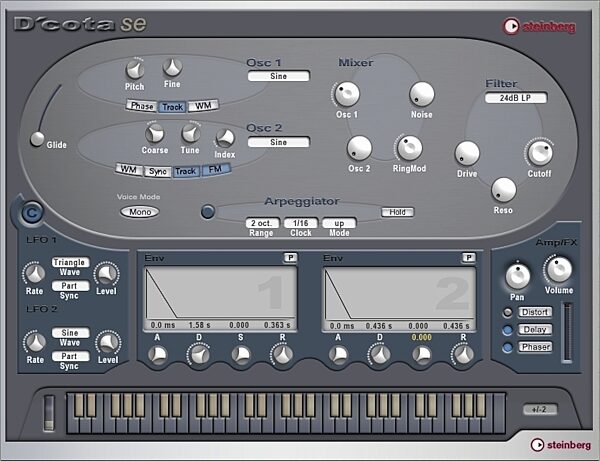The width and height of the screenshot is (600, 461).
Task: Open the Distort effect button
Action: (x=535, y=312)
